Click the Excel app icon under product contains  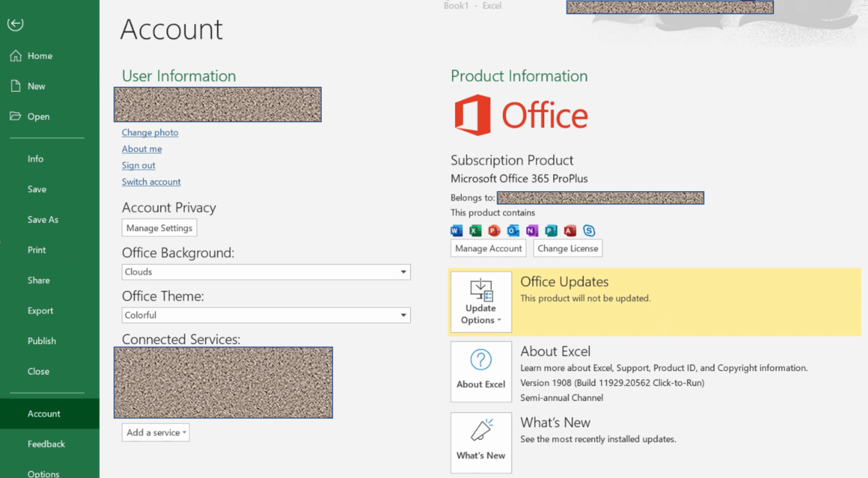(x=475, y=230)
